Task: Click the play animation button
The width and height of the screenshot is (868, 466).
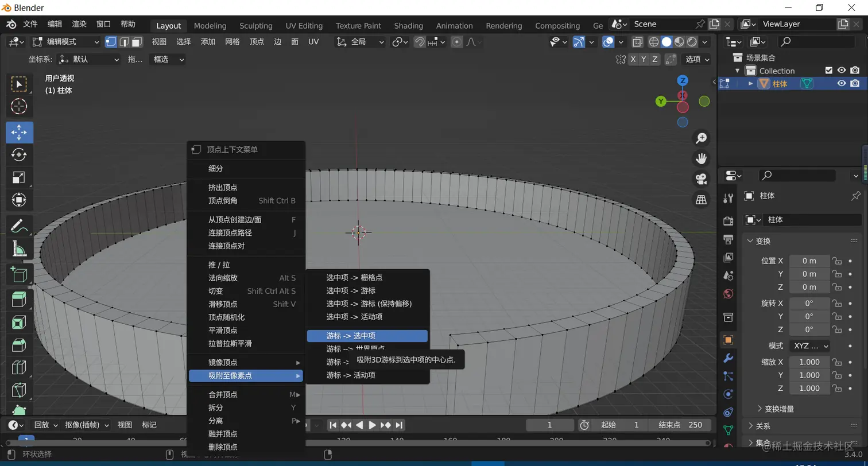Action: [372, 425]
